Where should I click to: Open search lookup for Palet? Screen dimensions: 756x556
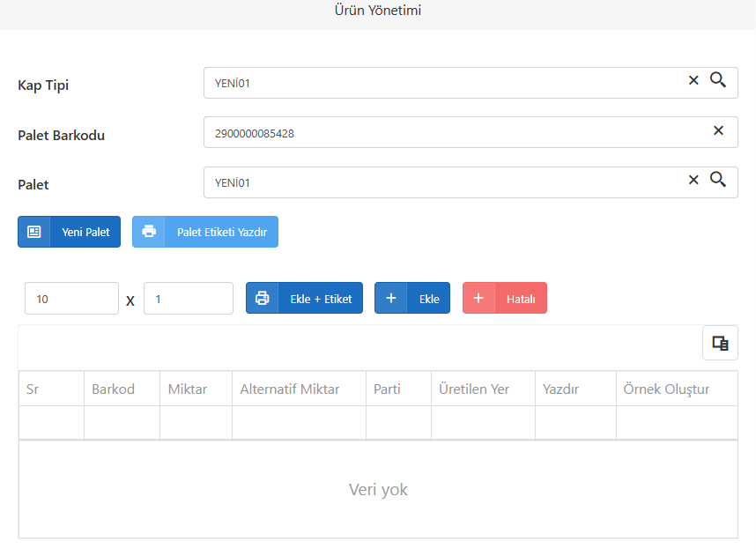(718, 180)
